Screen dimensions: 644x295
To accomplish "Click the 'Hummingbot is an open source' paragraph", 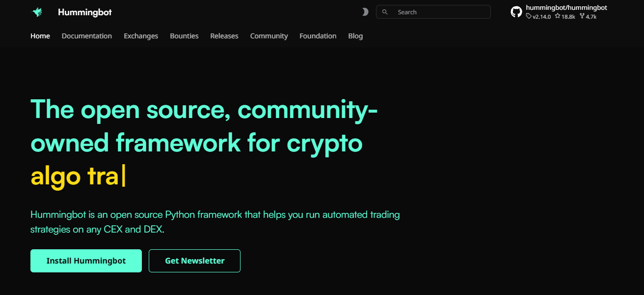I will [215, 222].
